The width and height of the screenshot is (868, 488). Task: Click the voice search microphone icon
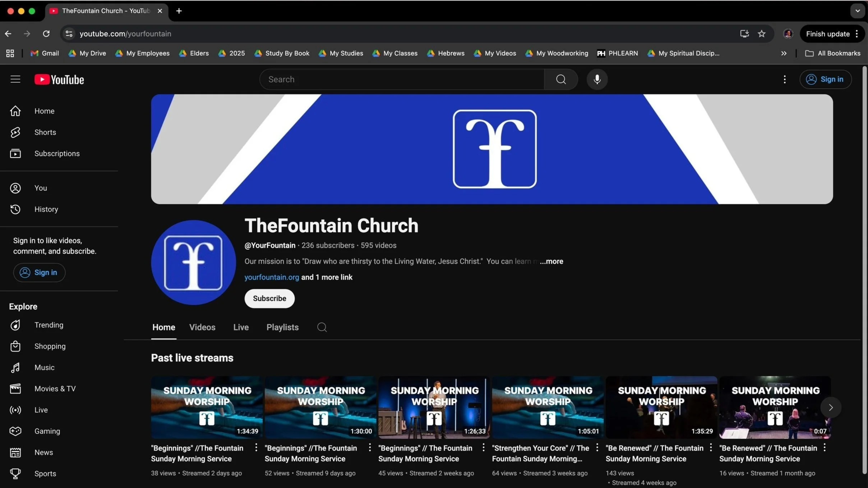point(597,79)
